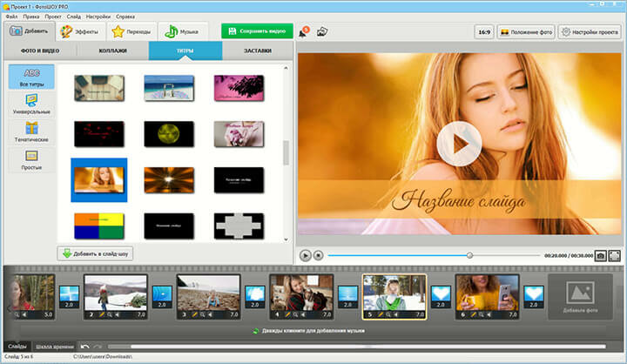Switch to the Коллажи tab

pyautogui.click(x=112, y=51)
